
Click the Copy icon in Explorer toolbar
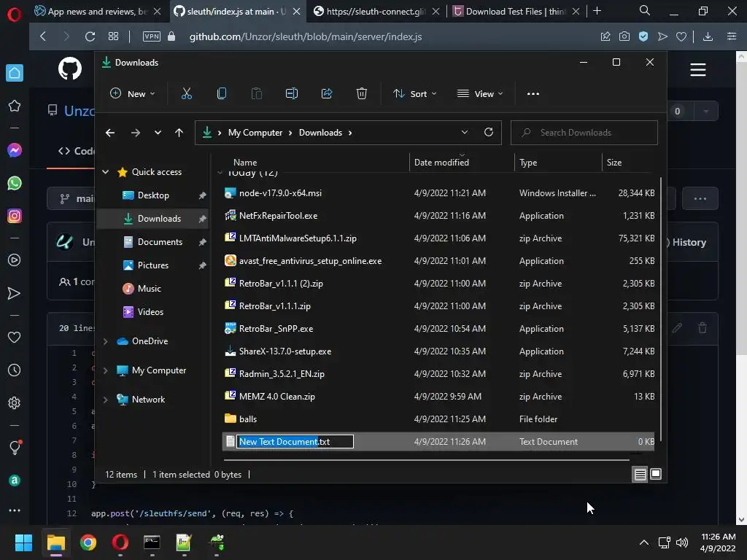(x=222, y=94)
